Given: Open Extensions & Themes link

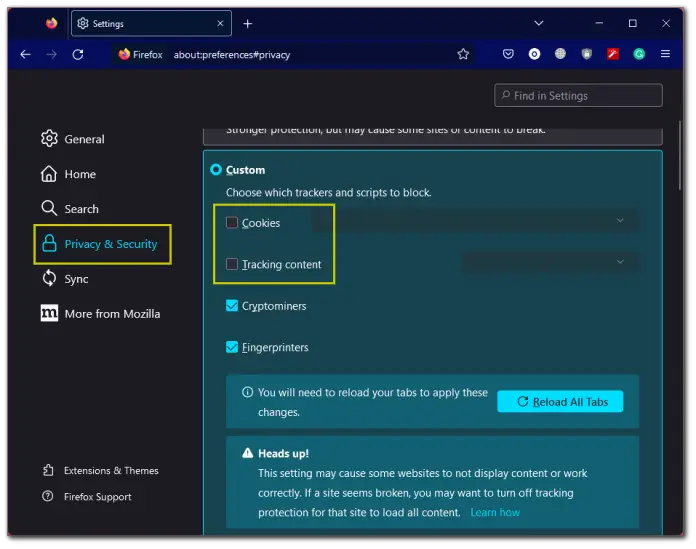Looking at the screenshot, I should (x=101, y=470).
